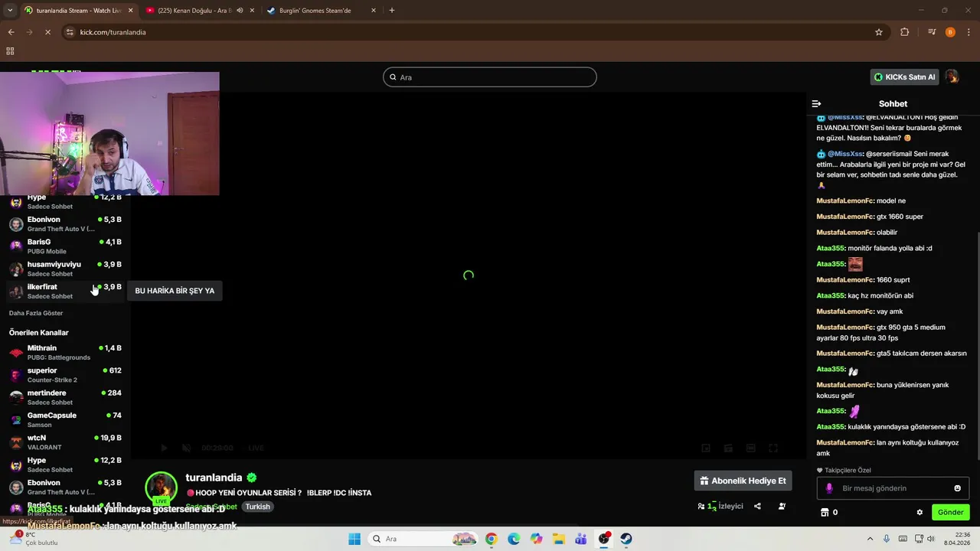The width and height of the screenshot is (980, 551).
Task: Click the İzleyici viewer count
Action: (720, 506)
